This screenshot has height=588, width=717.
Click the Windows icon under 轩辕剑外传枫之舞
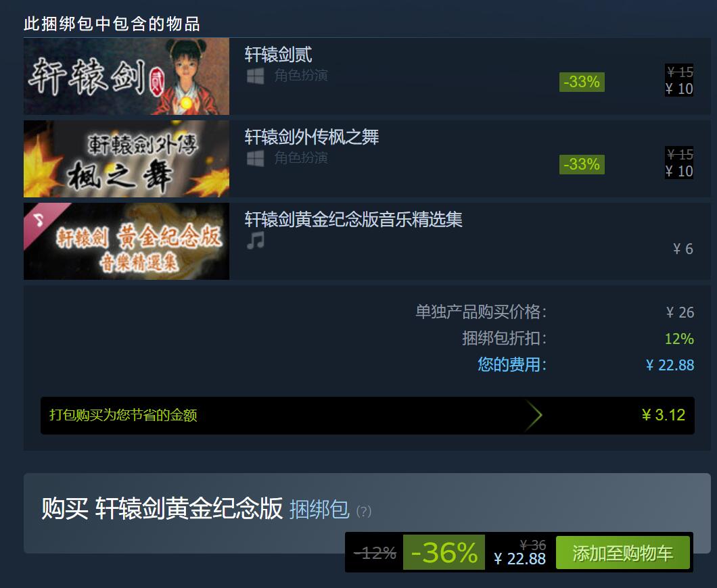coord(255,159)
